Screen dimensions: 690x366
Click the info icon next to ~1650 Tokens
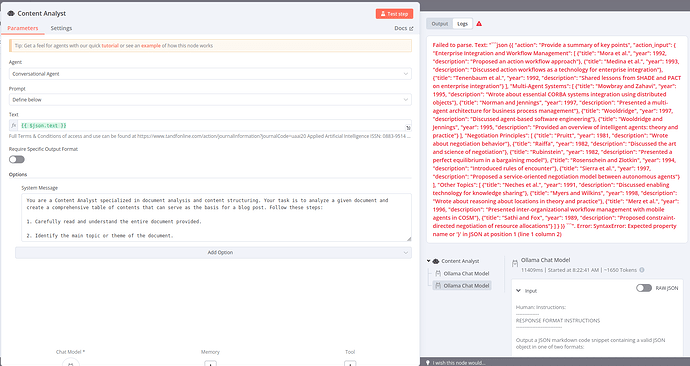click(x=642, y=270)
